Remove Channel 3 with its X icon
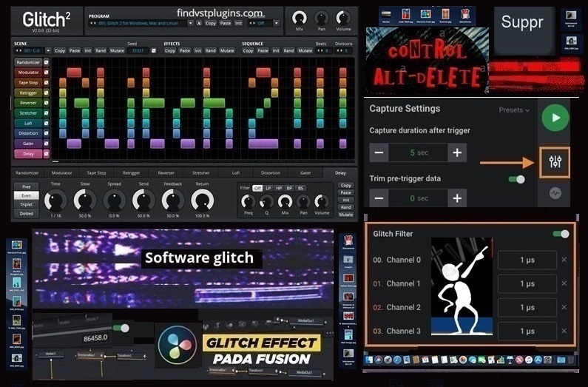The width and height of the screenshot is (588, 387). pyautogui.click(x=564, y=331)
